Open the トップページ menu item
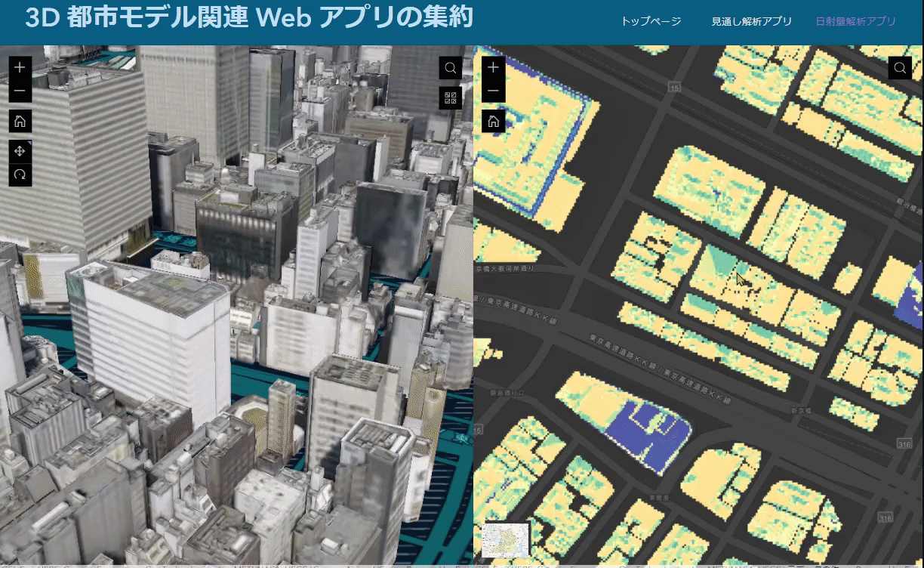The image size is (924, 568). [x=650, y=22]
